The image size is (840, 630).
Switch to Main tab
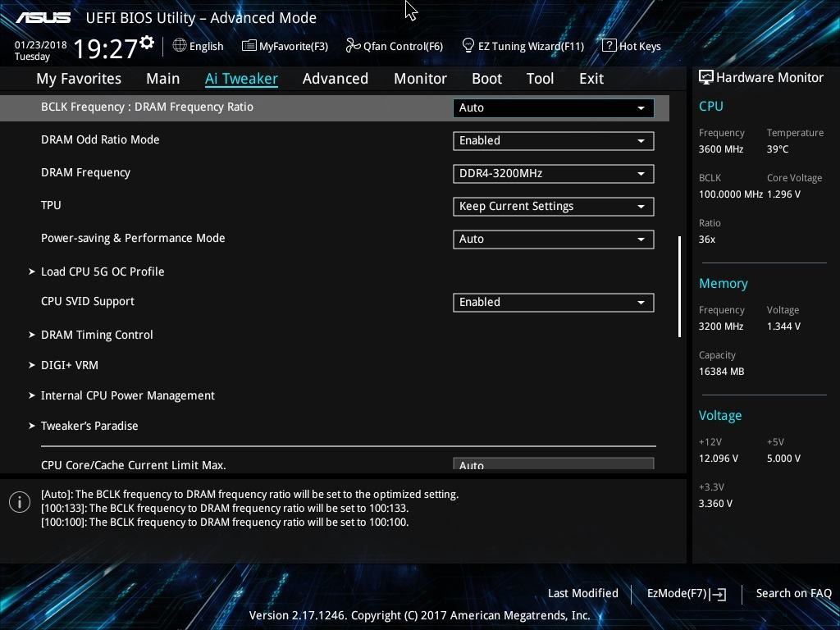[163, 79]
